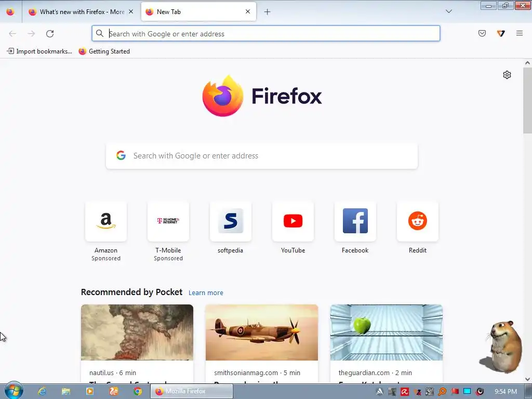Switch to "What's new with Firefox" tab
The height and width of the screenshot is (399, 532).
[81, 12]
